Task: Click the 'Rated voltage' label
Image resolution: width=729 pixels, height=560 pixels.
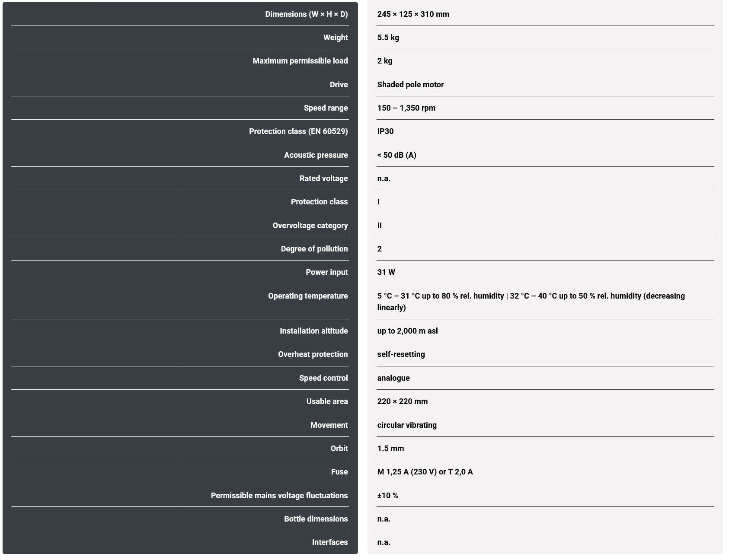Action: (323, 178)
